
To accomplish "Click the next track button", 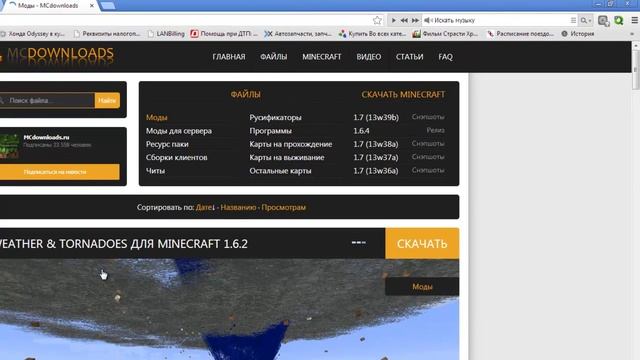I will click(x=415, y=20).
